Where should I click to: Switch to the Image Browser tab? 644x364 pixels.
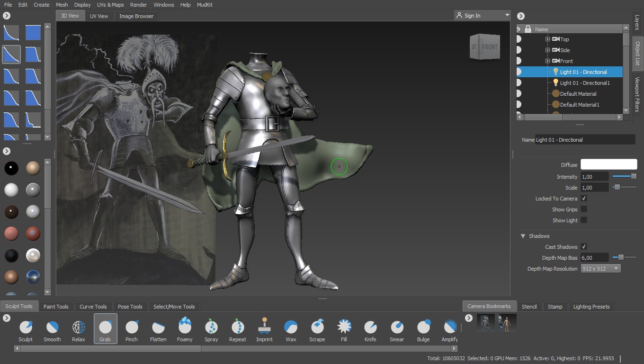[136, 16]
